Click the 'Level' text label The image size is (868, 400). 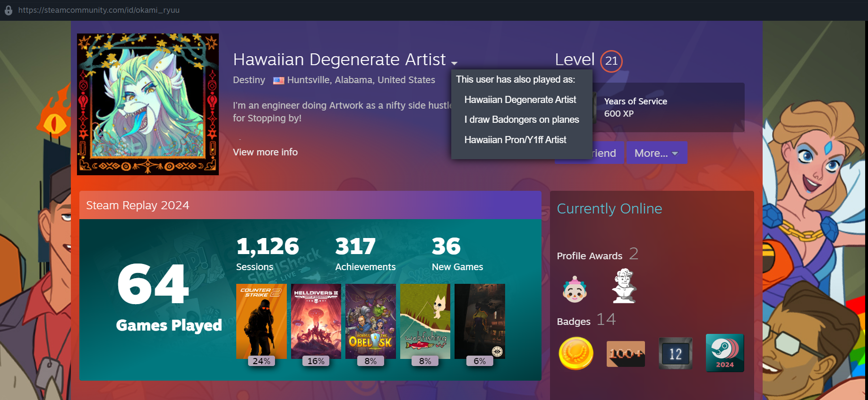click(575, 60)
